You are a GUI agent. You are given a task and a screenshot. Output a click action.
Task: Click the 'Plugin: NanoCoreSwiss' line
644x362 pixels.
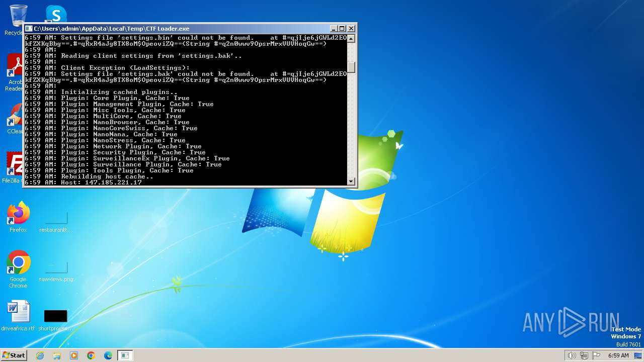[x=111, y=128]
